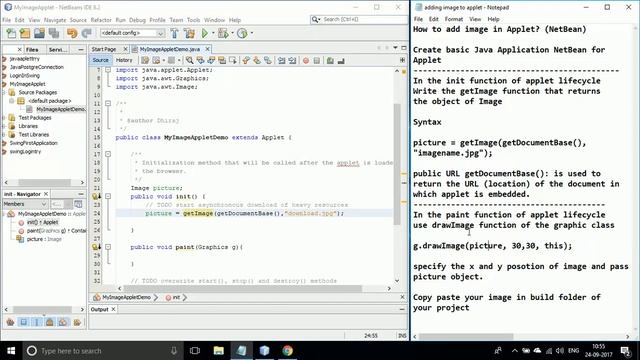Switch to the History view button
This screenshot has height=360, width=640.
click(x=124, y=60)
